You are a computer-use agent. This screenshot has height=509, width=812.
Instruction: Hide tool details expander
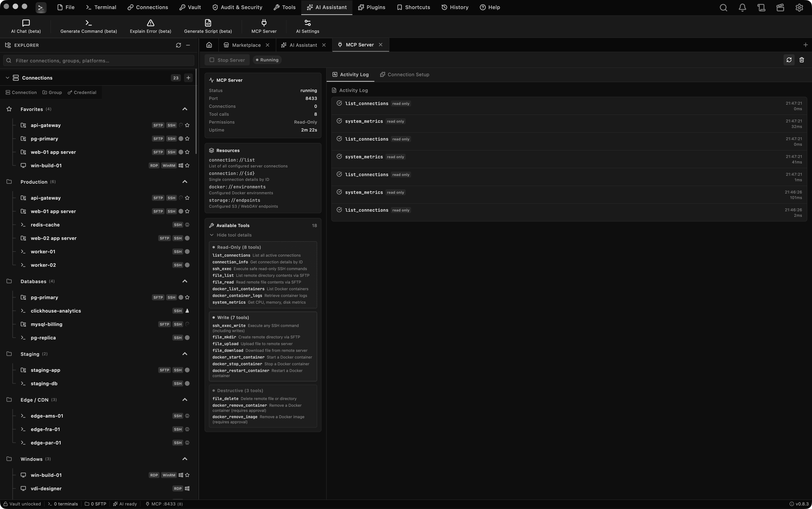pyautogui.click(x=231, y=235)
